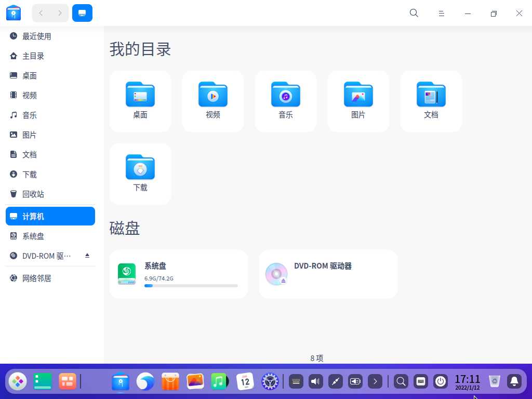Select 桌面 in the sidebar
The image size is (532, 399).
[50, 76]
